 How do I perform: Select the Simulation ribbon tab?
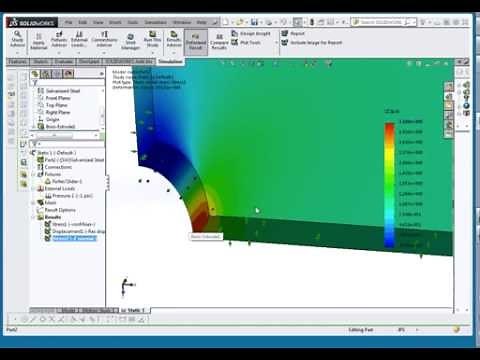point(170,61)
